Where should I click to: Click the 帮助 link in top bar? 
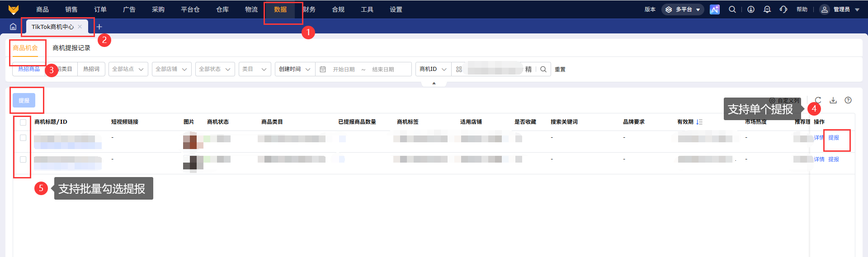pyautogui.click(x=802, y=9)
